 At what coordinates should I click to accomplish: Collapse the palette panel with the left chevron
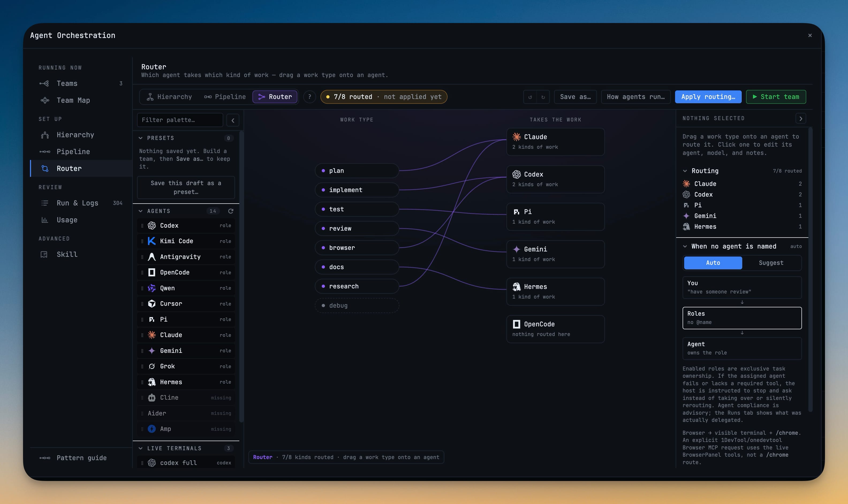pyautogui.click(x=233, y=120)
